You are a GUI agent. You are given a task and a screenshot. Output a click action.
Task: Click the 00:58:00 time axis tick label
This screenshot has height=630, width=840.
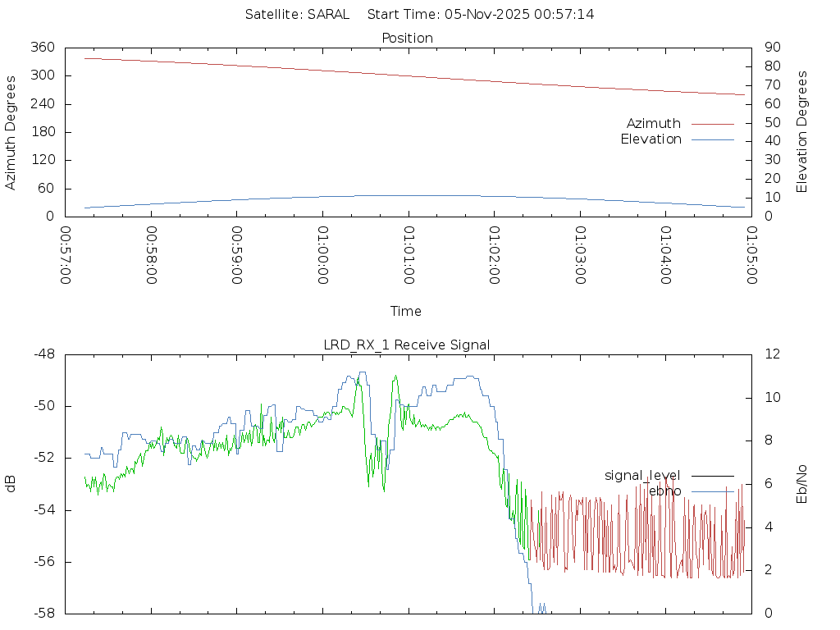pyautogui.click(x=152, y=255)
